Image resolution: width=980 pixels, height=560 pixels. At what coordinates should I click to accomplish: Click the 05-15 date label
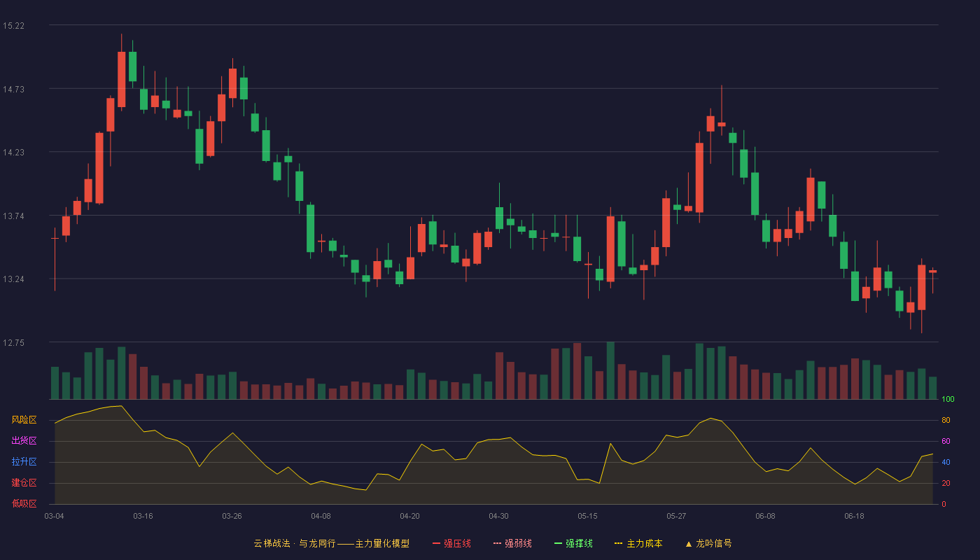click(587, 516)
